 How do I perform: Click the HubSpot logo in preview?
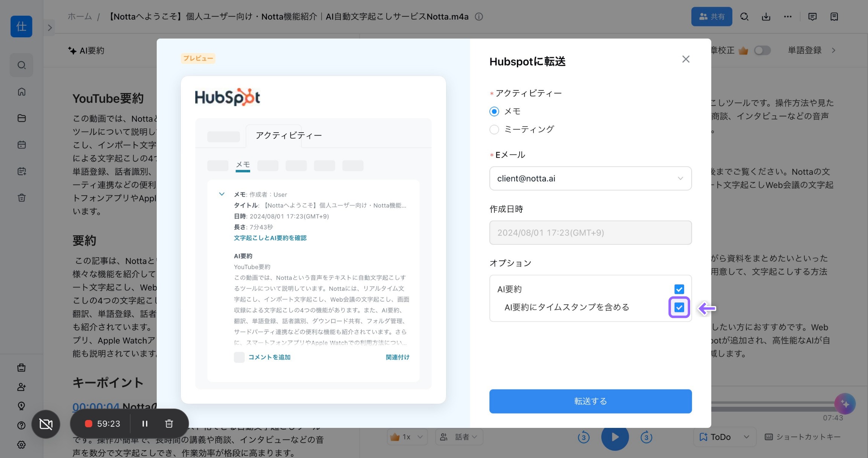[x=227, y=97]
